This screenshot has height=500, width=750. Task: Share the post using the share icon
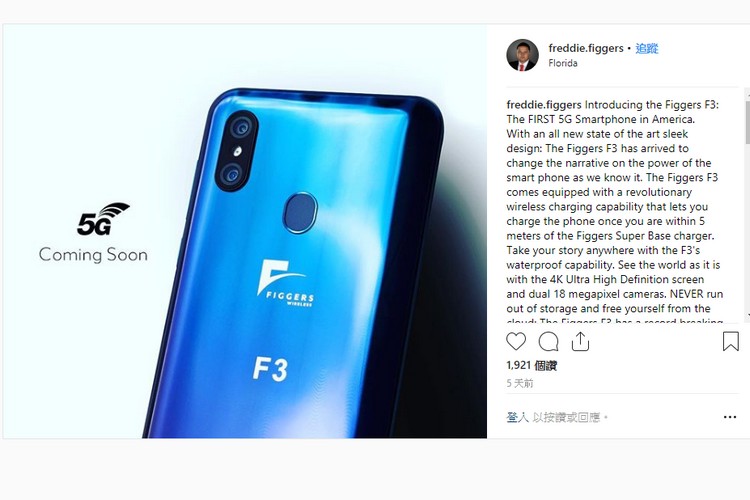point(580,341)
